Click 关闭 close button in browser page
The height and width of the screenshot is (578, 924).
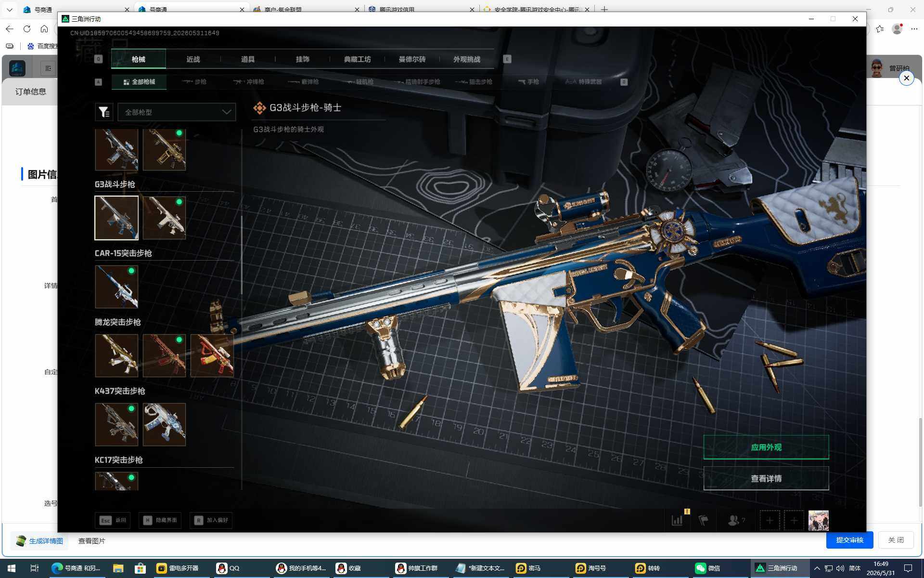(896, 540)
